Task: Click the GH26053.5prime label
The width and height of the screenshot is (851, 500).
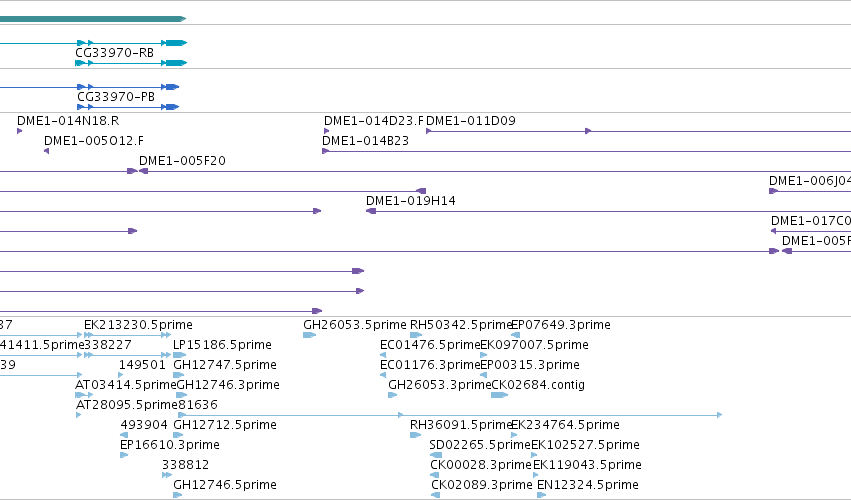Action: [354, 325]
